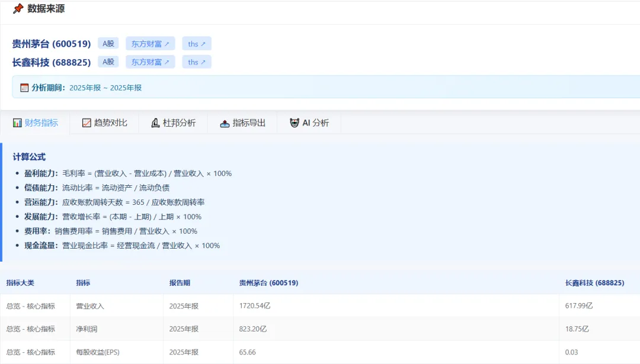The image size is (640, 364).
Task: Click the 偿债能力 current ratio formula line
Action: click(97, 188)
